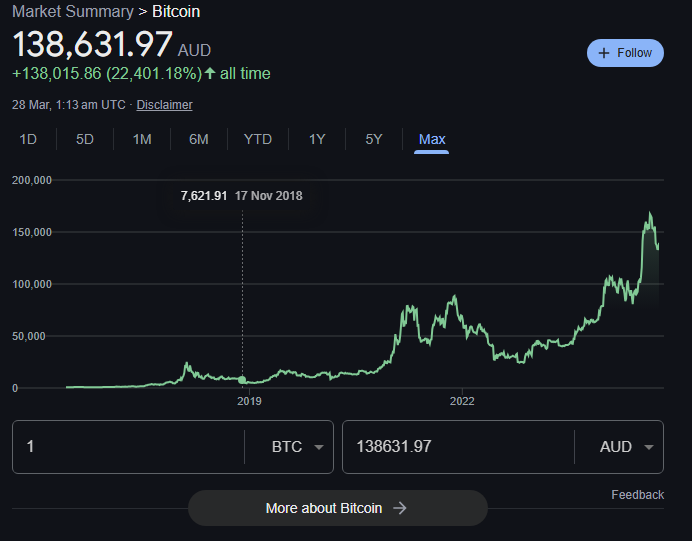Choose the 1Y time range tab
This screenshot has height=541, width=692.
(x=317, y=139)
